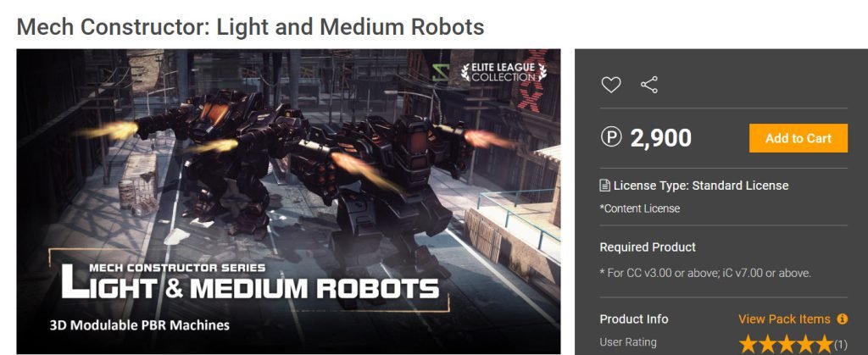This screenshot has width=868, height=355.
Task: Click the Light & Medium Robots banner text
Action: tap(250, 283)
